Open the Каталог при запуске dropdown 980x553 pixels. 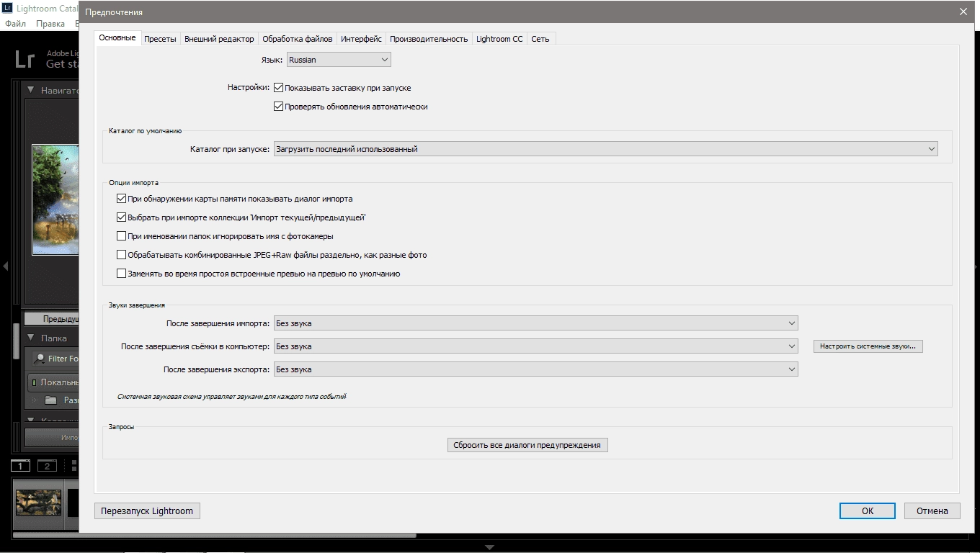coord(605,149)
